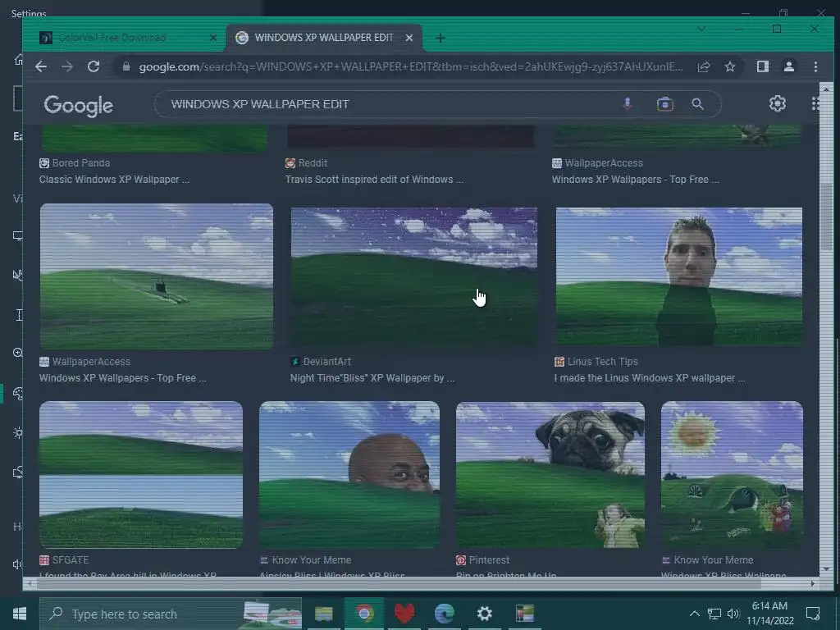Open the Linus face wallpaper thumbnail
The height and width of the screenshot is (630, 840).
(678, 276)
